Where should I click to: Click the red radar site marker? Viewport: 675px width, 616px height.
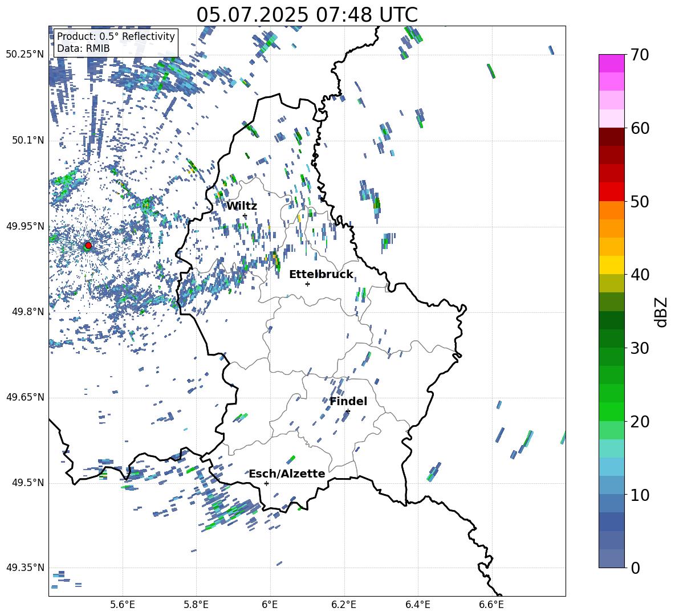(88, 245)
